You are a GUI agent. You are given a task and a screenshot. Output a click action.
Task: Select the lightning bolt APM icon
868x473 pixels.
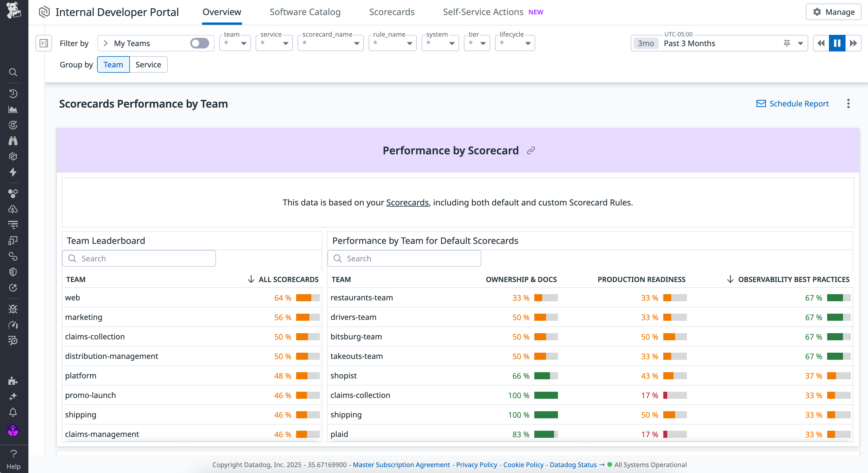tap(14, 172)
